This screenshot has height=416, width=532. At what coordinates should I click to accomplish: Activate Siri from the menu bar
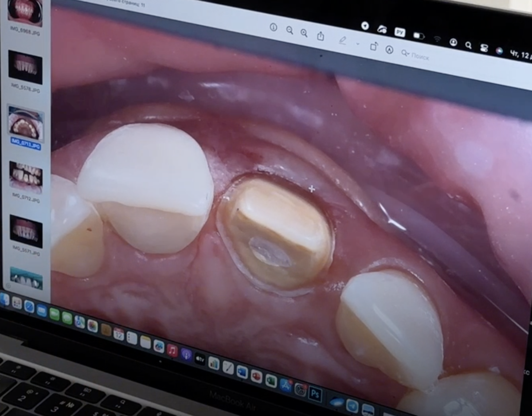click(x=499, y=51)
